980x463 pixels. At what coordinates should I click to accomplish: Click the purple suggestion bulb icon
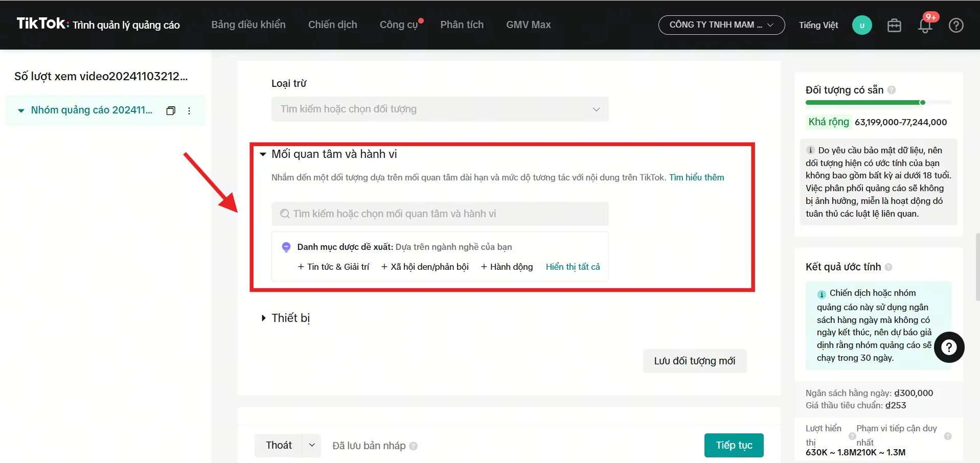click(x=286, y=247)
